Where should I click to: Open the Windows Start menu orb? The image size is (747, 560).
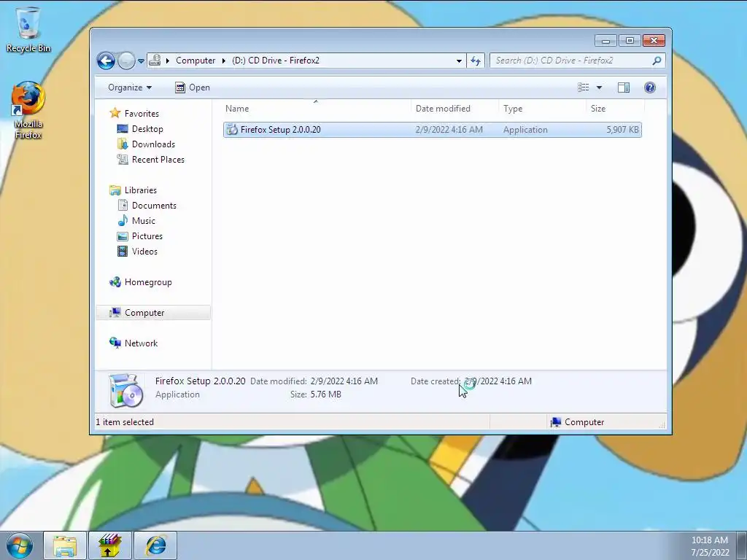pyautogui.click(x=20, y=545)
